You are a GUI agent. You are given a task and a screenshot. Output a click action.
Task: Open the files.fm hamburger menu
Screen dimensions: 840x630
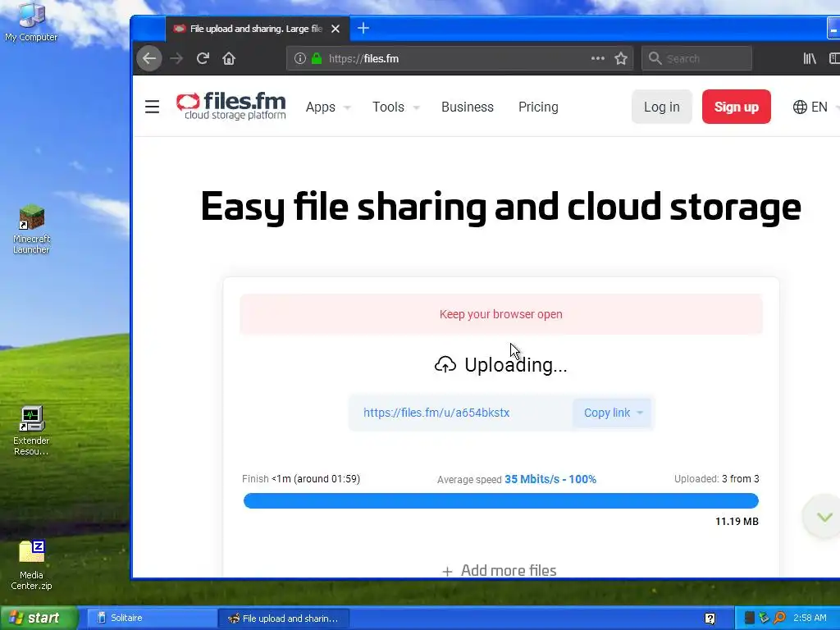point(152,107)
